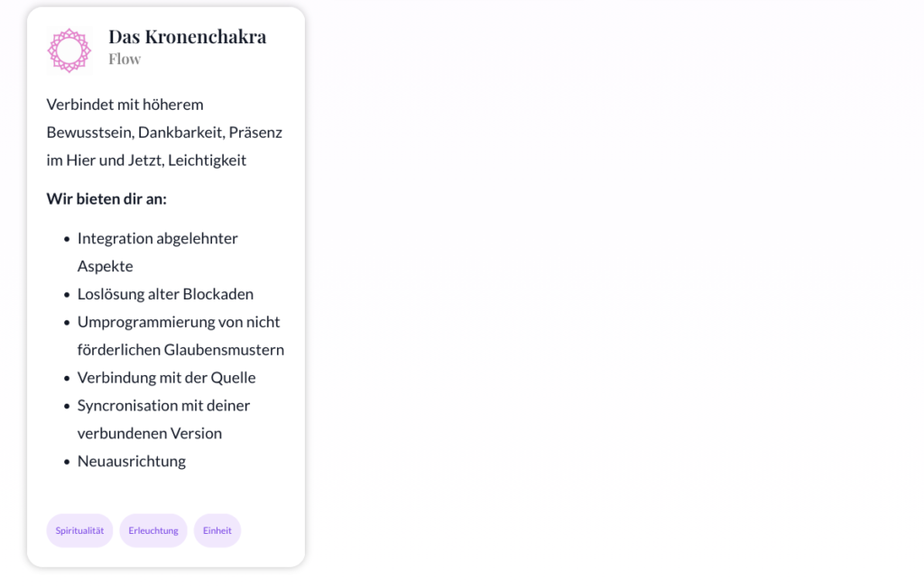Image resolution: width=924 pixels, height=588 pixels.
Task: Click the "Einheit" tag pill
Action: [x=217, y=530]
